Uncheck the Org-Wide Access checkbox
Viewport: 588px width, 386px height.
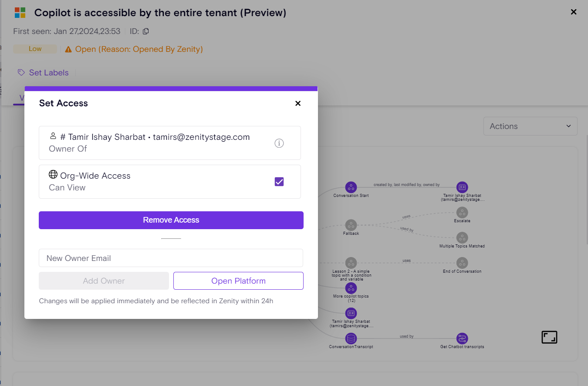[279, 182]
